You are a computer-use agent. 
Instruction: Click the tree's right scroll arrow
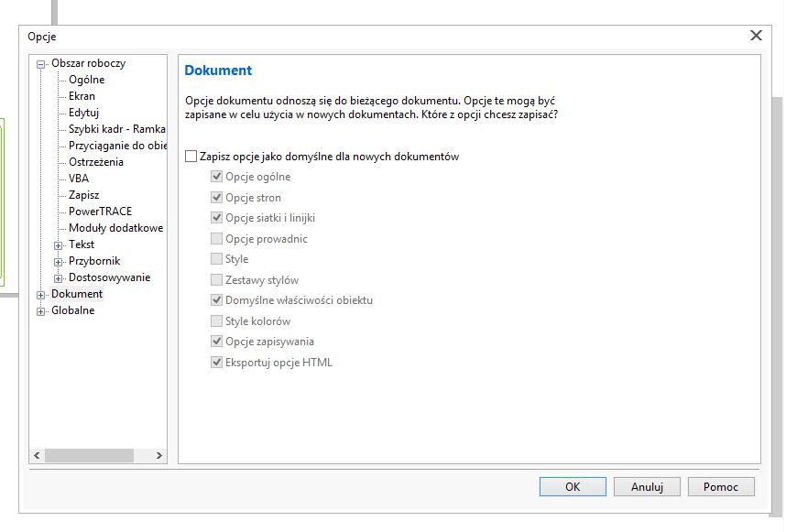pos(158,455)
